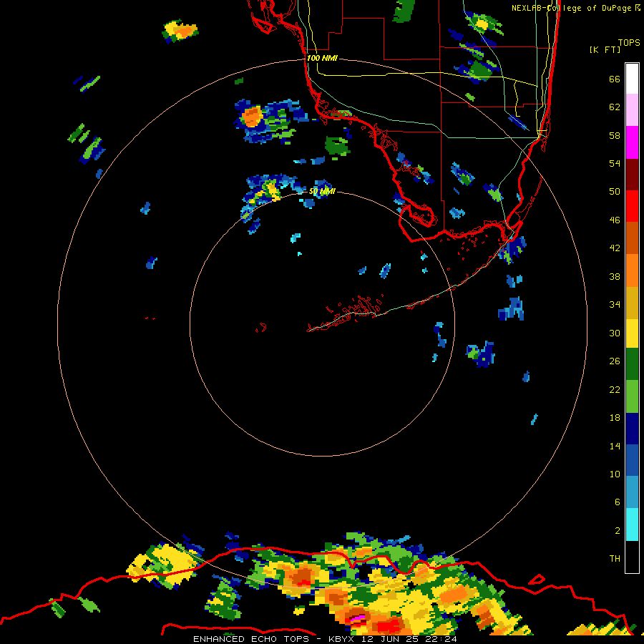This screenshot has height=644, width=644.
Task: Click the TH threshold label
Action: click(x=615, y=559)
